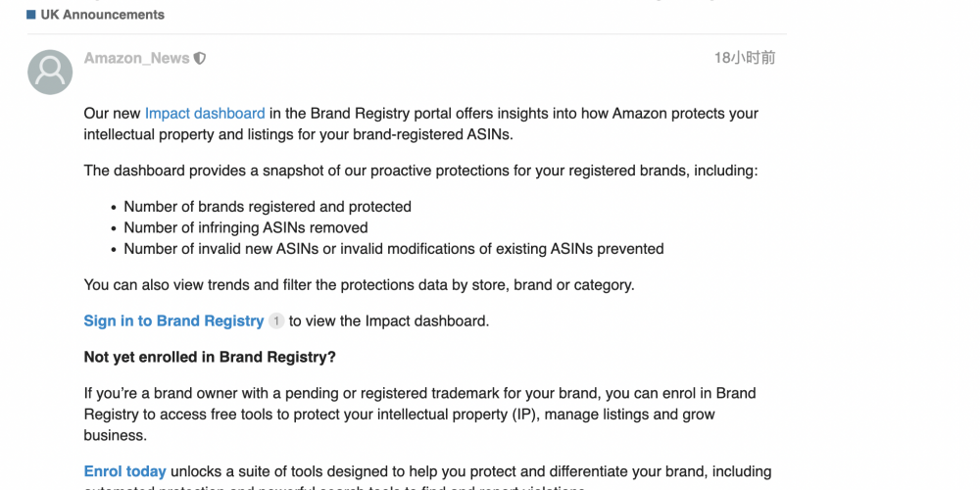Click the bullet Number of brands registered and protected

point(268,207)
